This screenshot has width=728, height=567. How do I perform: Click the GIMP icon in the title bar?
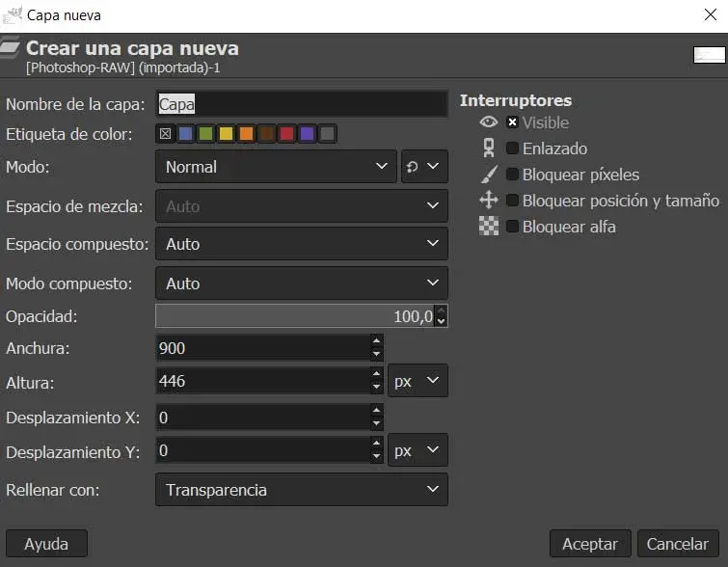click(x=13, y=14)
